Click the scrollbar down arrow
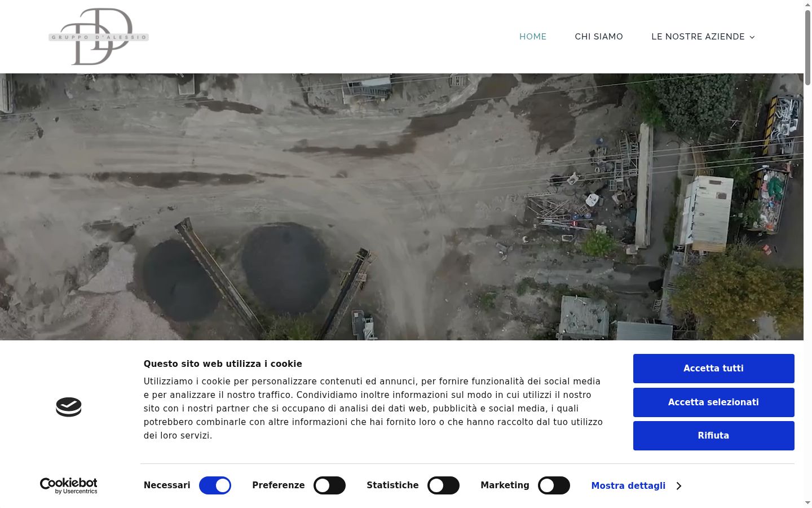Screen dimensions: 812x508 (807, 503)
